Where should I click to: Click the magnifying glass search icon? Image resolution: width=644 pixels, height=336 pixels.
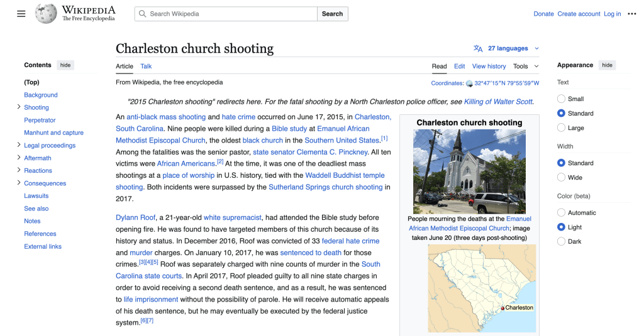[143, 14]
